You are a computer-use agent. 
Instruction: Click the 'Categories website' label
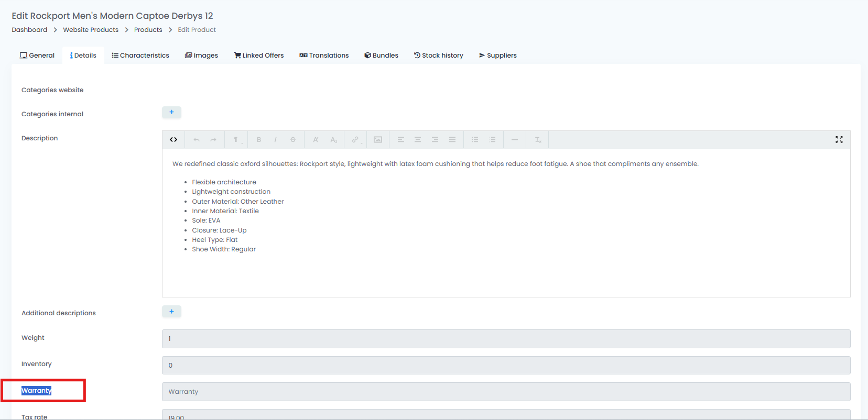click(52, 90)
